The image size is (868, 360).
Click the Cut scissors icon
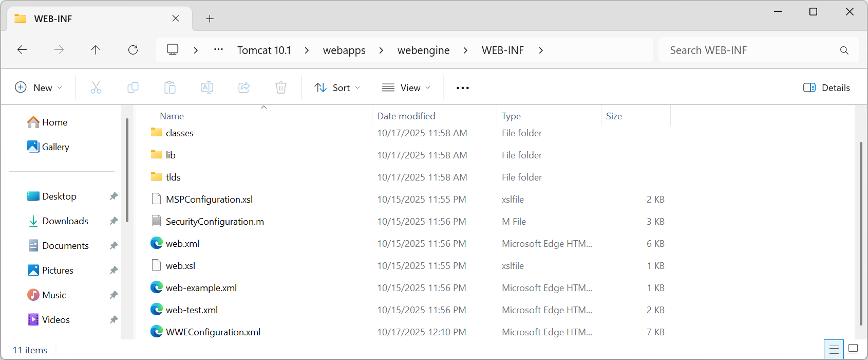[x=96, y=87]
